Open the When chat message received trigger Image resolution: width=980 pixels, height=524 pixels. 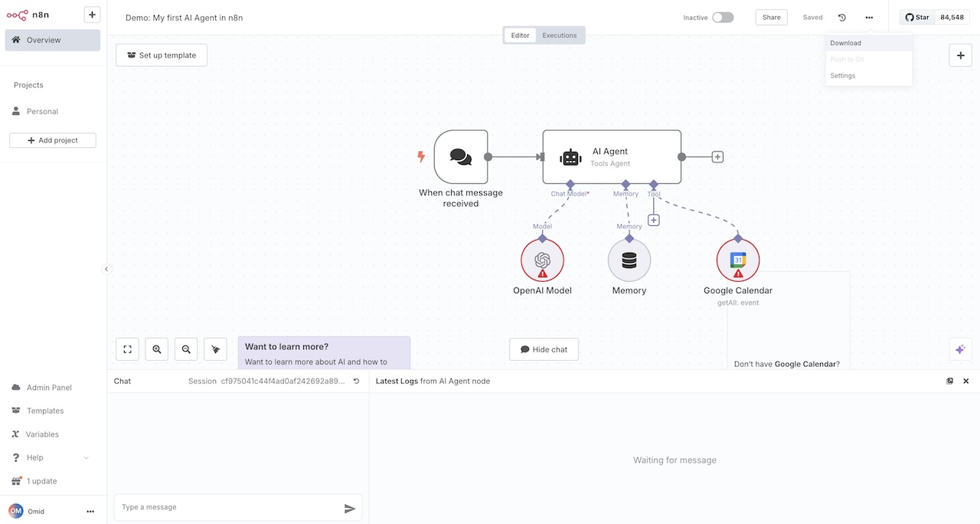click(x=460, y=156)
